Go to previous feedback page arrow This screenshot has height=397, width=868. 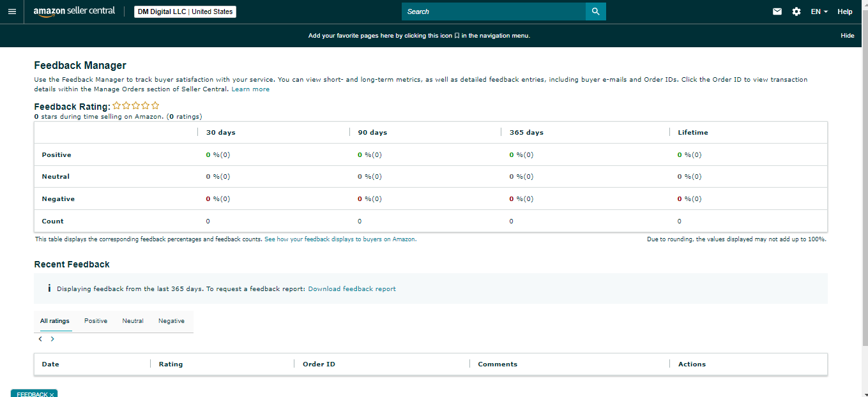tap(40, 339)
